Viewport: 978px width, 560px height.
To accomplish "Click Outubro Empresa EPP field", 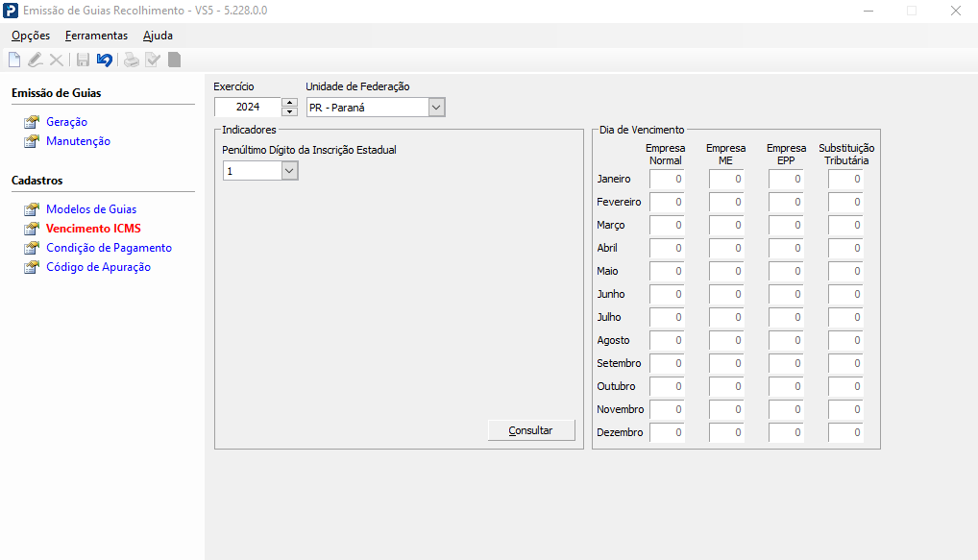I will pos(786,387).
